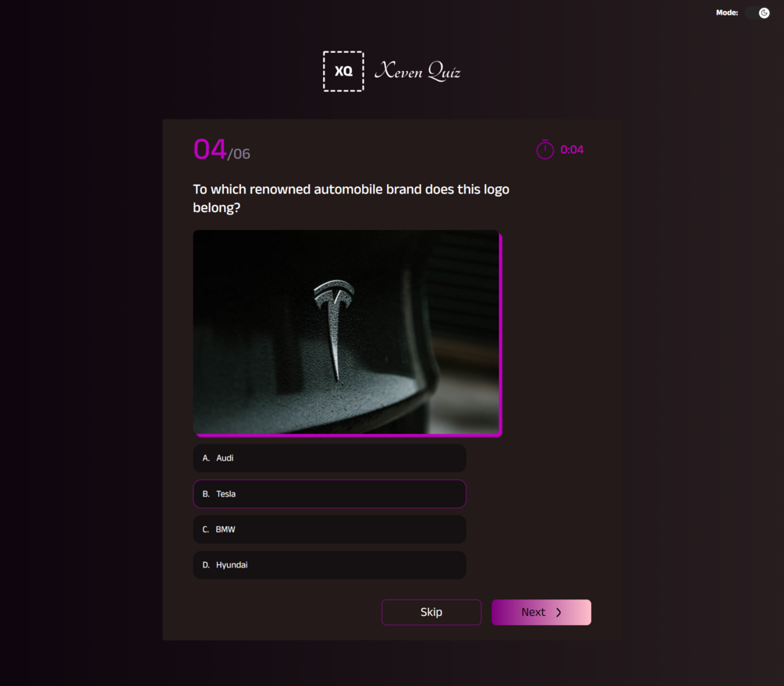Select answer B. Tesla
This screenshot has width=784, height=686.
pos(329,493)
